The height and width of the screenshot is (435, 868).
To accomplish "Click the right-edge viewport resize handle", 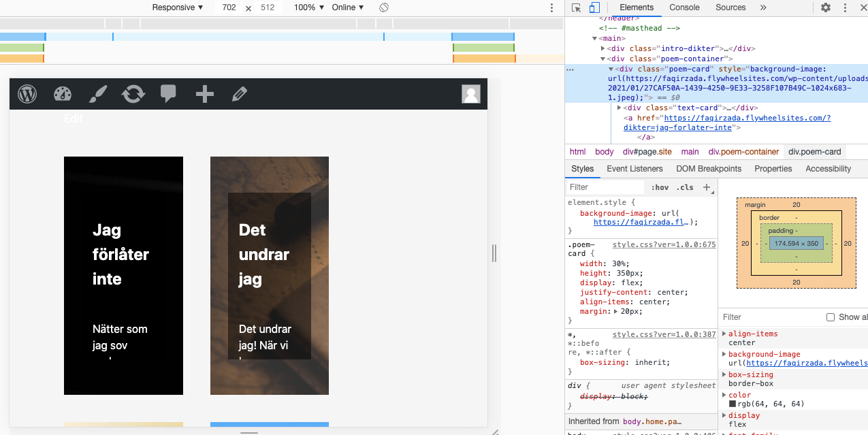I will pyautogui.click(x=494, y=253).
